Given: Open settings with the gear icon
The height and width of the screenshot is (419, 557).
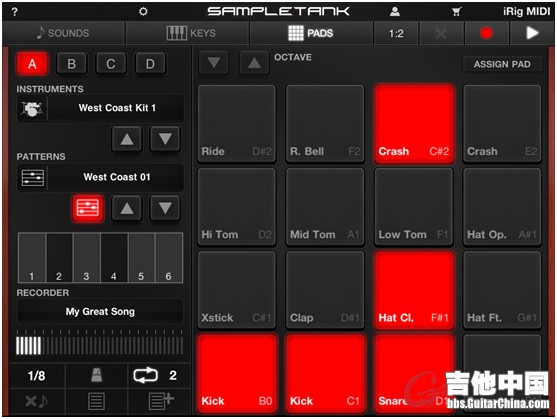Looking at the screenshot, I should [x=143, y=12].
